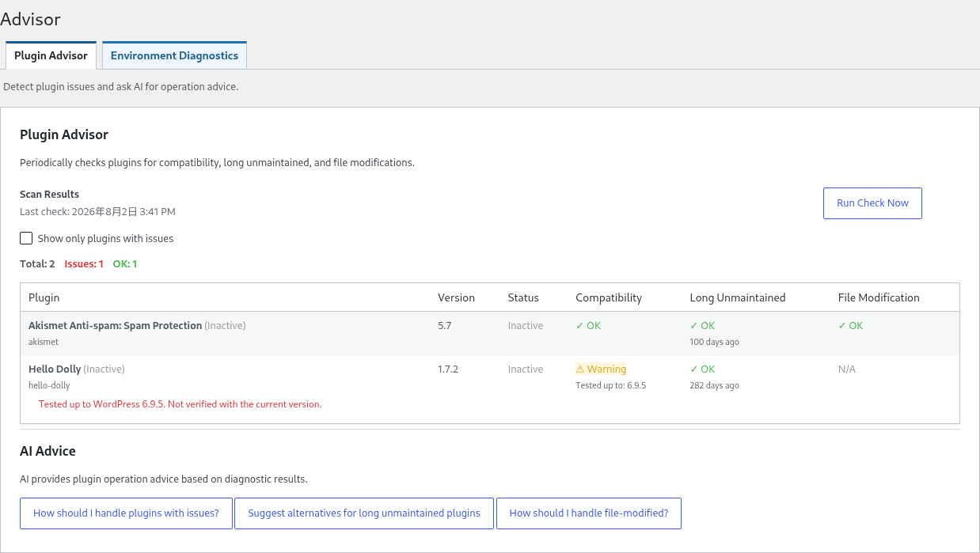Click the Total: 2 counter
The height and width of the screenshot is (553, 980).
37,264
